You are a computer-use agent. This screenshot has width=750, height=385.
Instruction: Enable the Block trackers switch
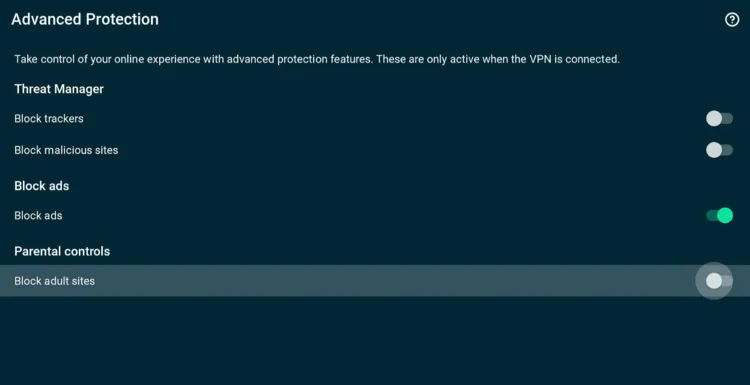[x=719, y=119]
